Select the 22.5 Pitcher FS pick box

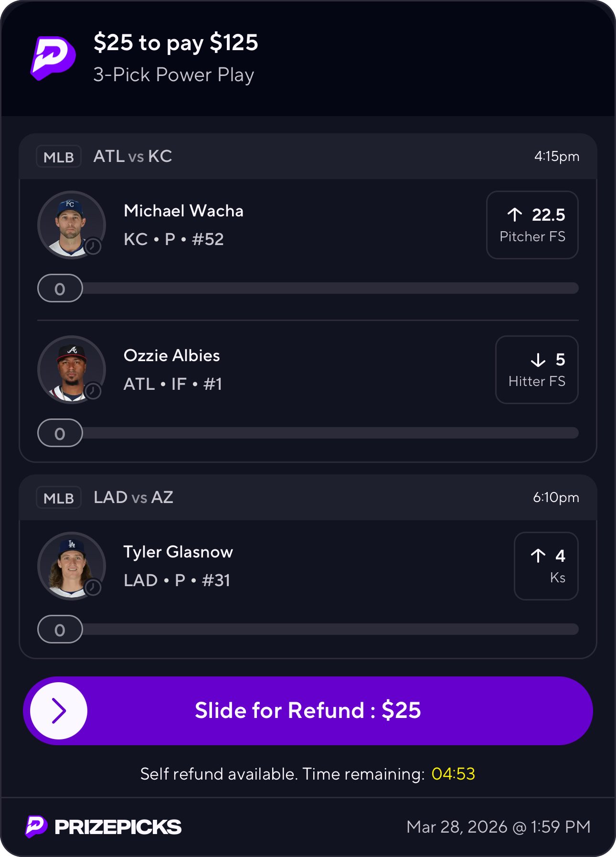532,225
